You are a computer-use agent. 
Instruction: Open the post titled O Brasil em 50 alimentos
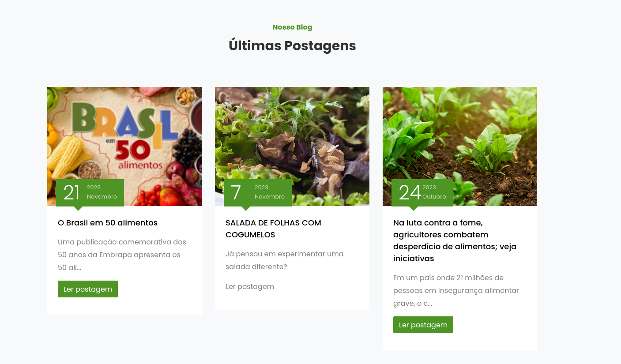[108, 223]
